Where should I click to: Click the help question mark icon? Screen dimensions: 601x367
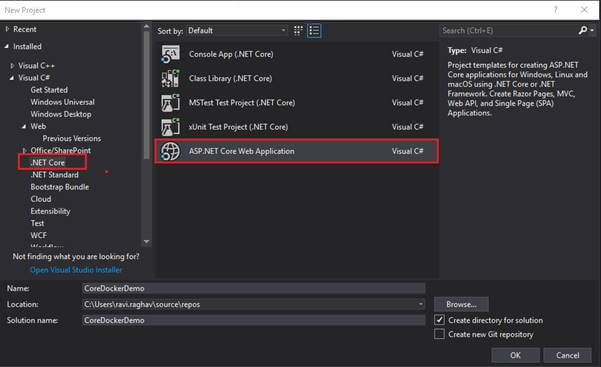click(x=555, y=10)
